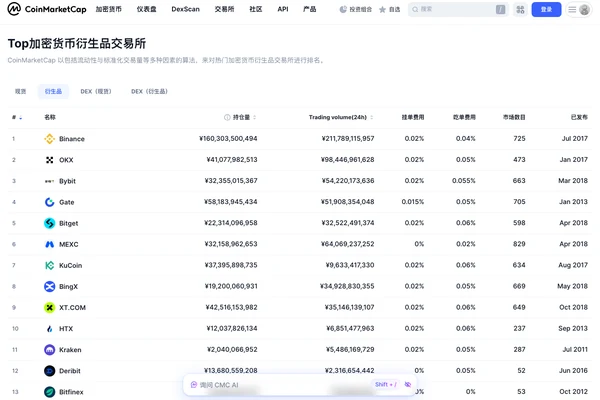Click the ¥42,516,153,982 open interest cell
Viewport: 600px width, 400px height.
pyautogui.click(x=231, y=307)
